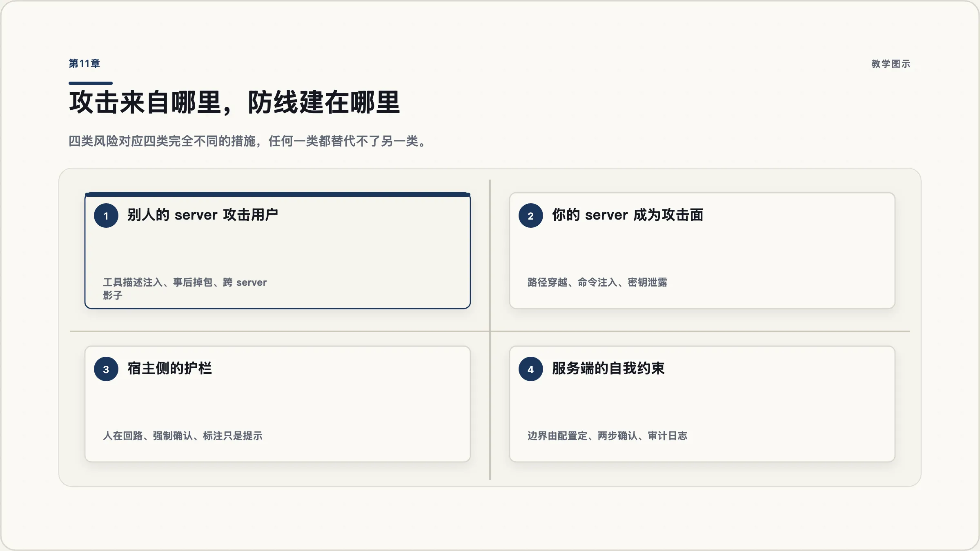
Task: Click the main title 攻击来自哪里，防线建在哪里
Action: click(234, 102)
